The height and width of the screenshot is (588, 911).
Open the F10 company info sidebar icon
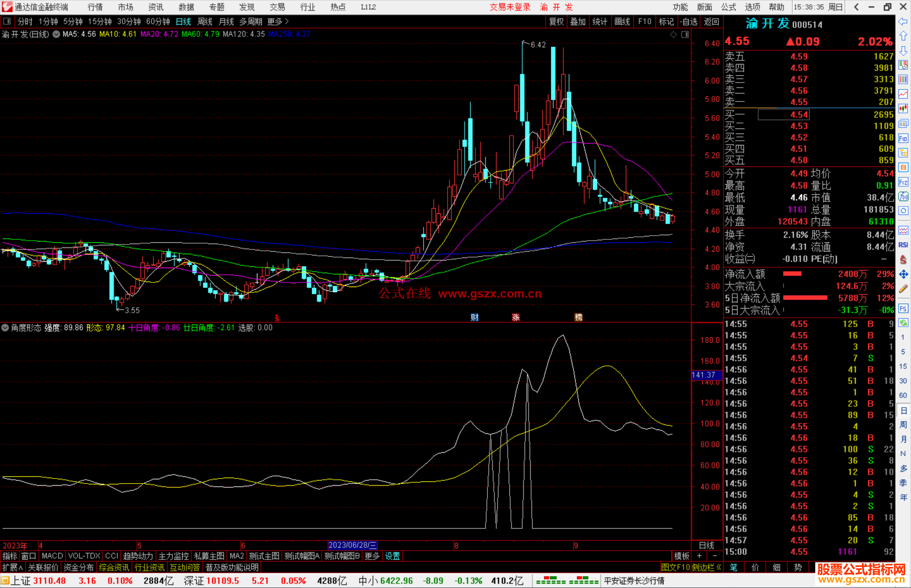coord(903,138)
